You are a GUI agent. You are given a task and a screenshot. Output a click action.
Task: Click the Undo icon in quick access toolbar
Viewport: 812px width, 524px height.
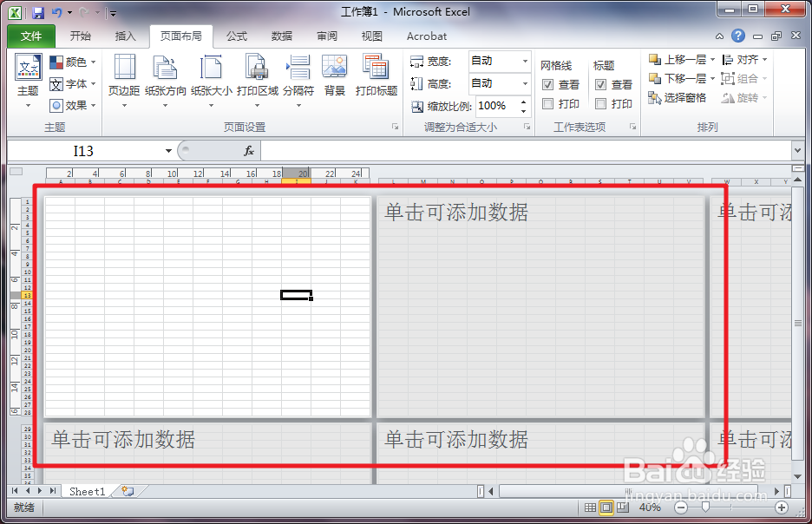click(x=57, y=13)
